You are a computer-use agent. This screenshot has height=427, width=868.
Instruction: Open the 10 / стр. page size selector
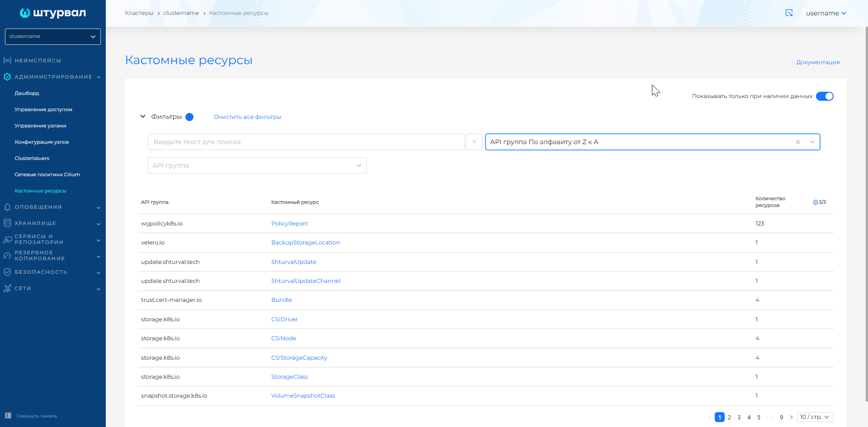(815, 417)
